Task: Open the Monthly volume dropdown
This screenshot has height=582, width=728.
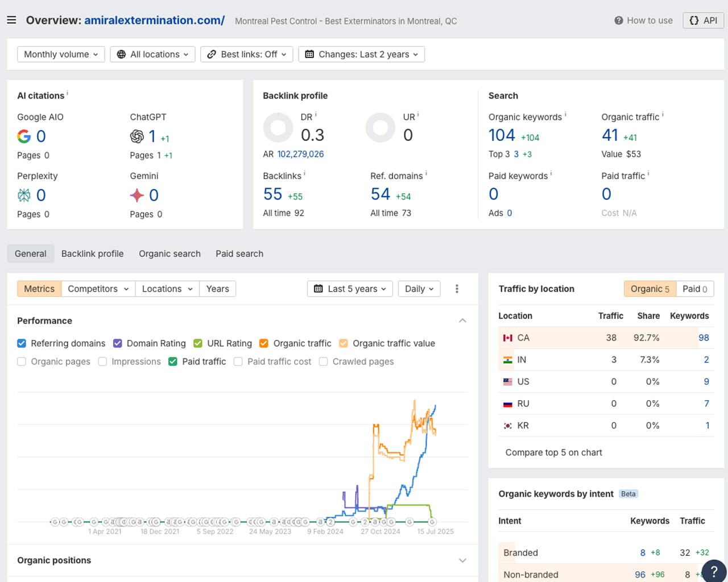Action: [61, 55]
